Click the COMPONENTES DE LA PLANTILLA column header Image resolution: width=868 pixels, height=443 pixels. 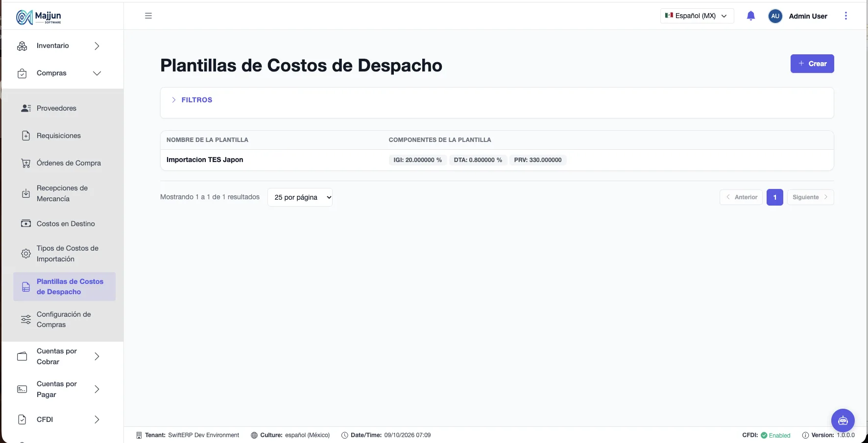click(440, 140)
